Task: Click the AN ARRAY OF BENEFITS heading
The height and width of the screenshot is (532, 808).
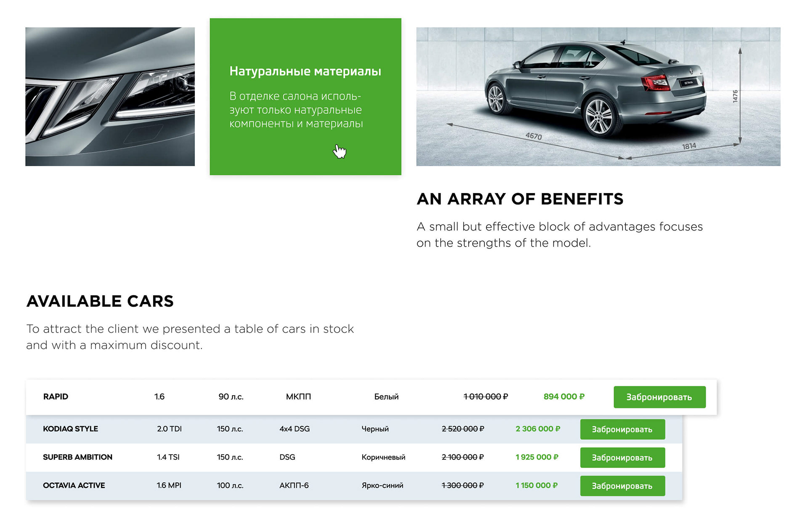Action: (520, 199)
